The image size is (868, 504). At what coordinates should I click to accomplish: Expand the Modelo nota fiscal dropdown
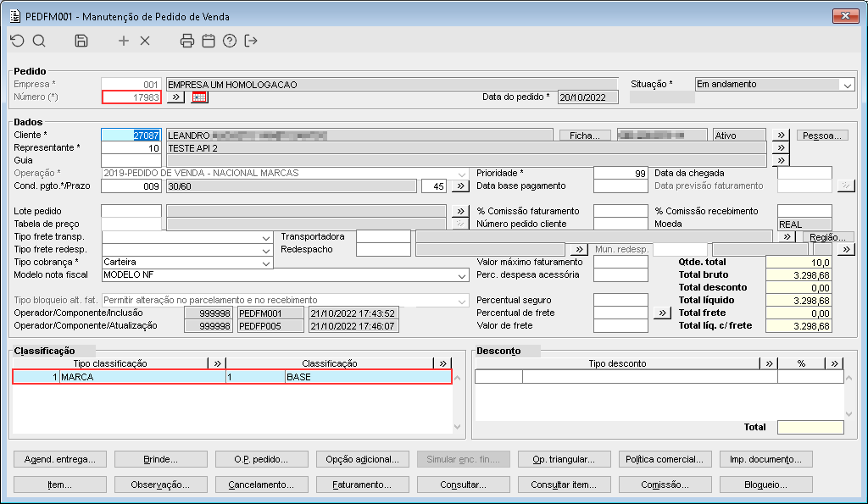461,275
